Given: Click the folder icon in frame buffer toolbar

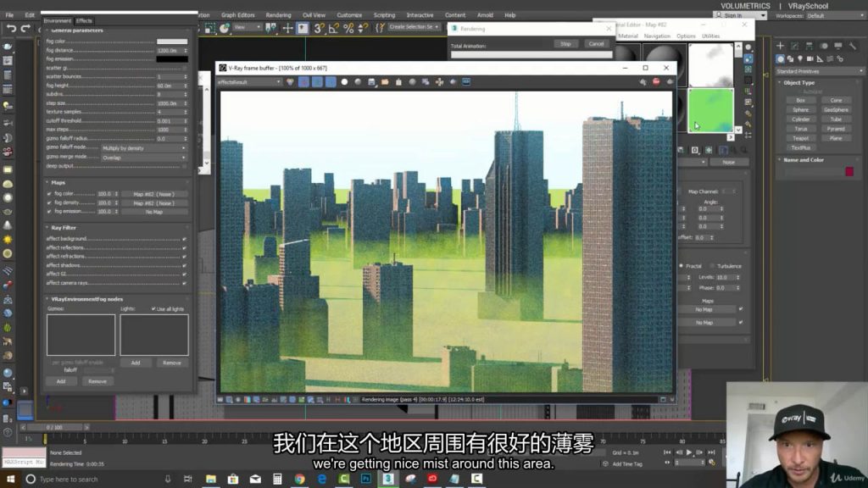Looking at the screenshot, I should [x=385, y=82].
